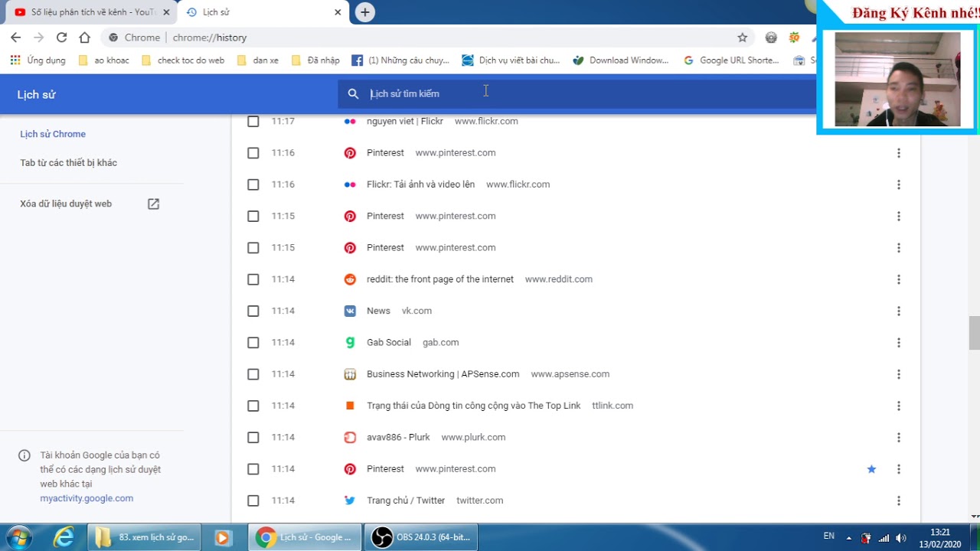This screenshot has width=980, height=551.
Task: Bookmark this page with the address bar star
Action: [x=742, y=37]
